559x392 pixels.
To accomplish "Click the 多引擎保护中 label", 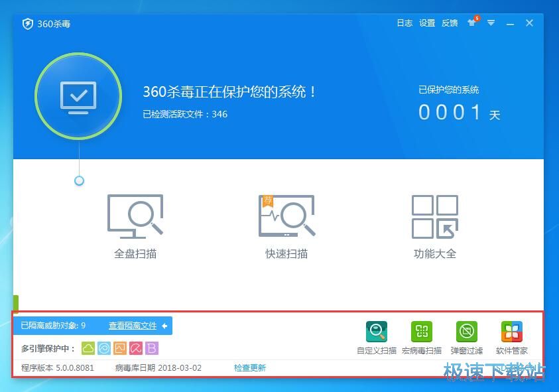I will click(x=48, y=348).
